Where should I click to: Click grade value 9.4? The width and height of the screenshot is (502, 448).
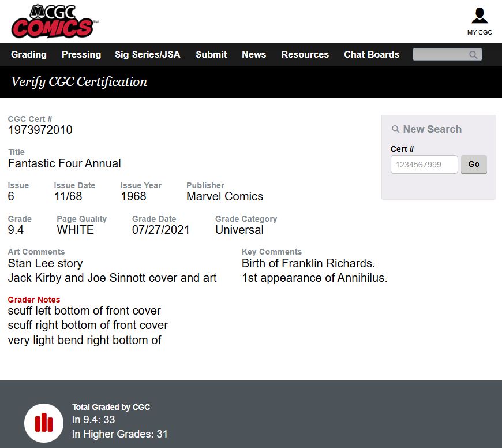pyautogui.click(x=16, y=230)
